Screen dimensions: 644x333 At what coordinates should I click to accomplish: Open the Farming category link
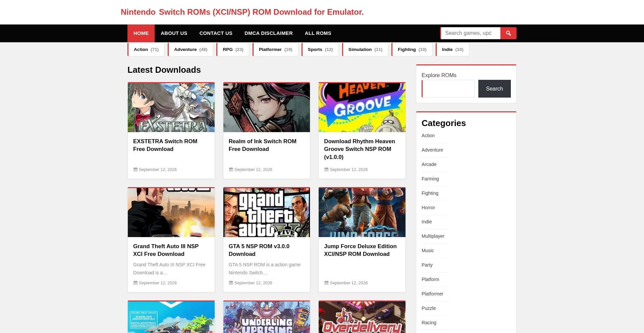tap(430, 179)
